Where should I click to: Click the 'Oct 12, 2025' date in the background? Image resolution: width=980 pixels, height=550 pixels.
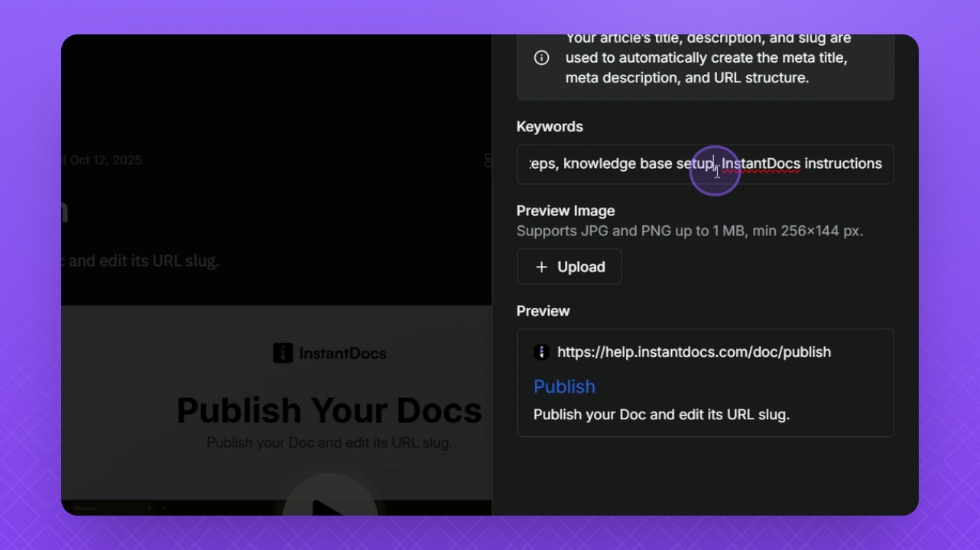point(105,160)
